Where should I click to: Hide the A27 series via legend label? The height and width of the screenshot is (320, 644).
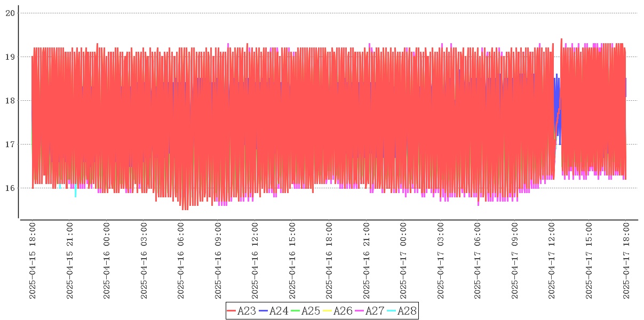(x=375, y=311)
